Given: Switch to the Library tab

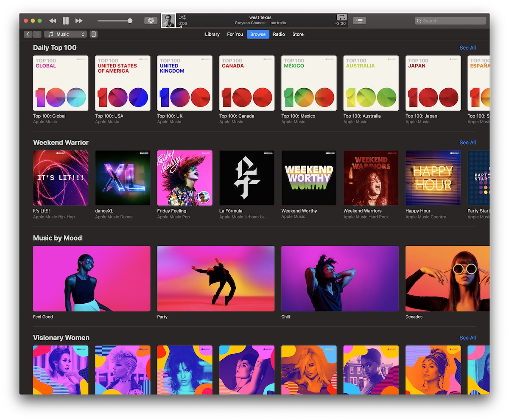Looking at the screenshot, I should (212, 34).
